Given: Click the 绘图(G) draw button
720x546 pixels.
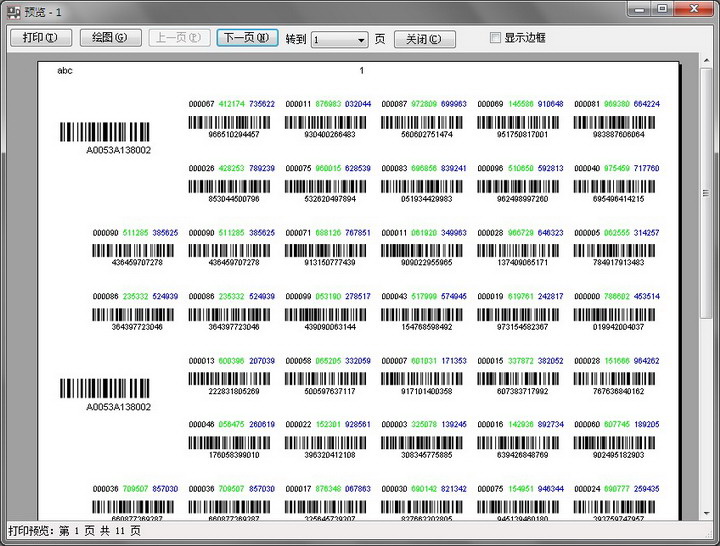Looking at the screenshot, I should click(110, 38).
